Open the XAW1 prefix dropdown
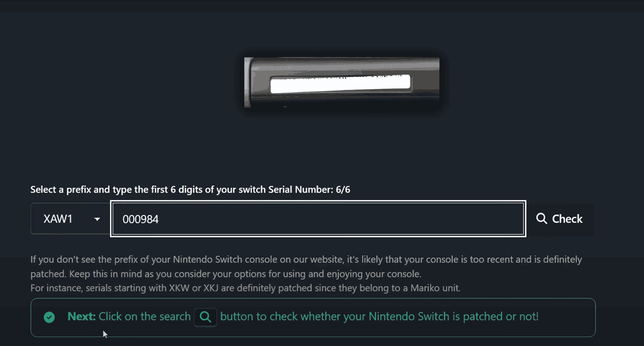 [70, 219]
